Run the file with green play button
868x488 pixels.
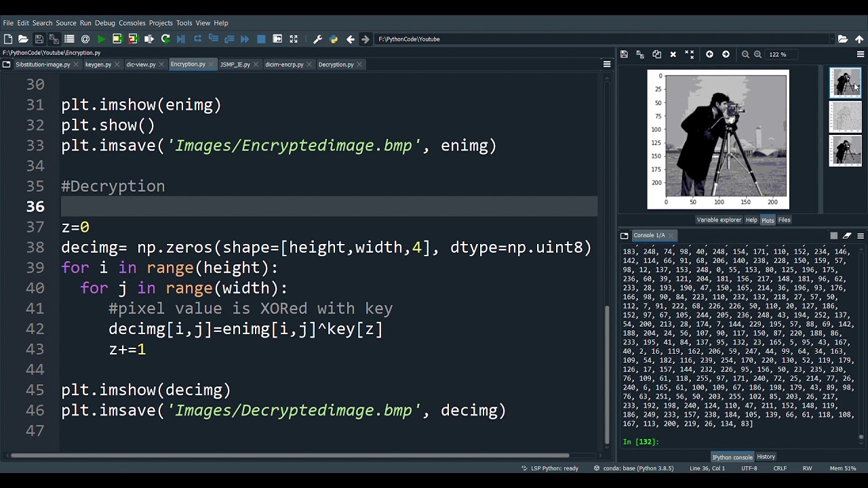coord(101,39)
